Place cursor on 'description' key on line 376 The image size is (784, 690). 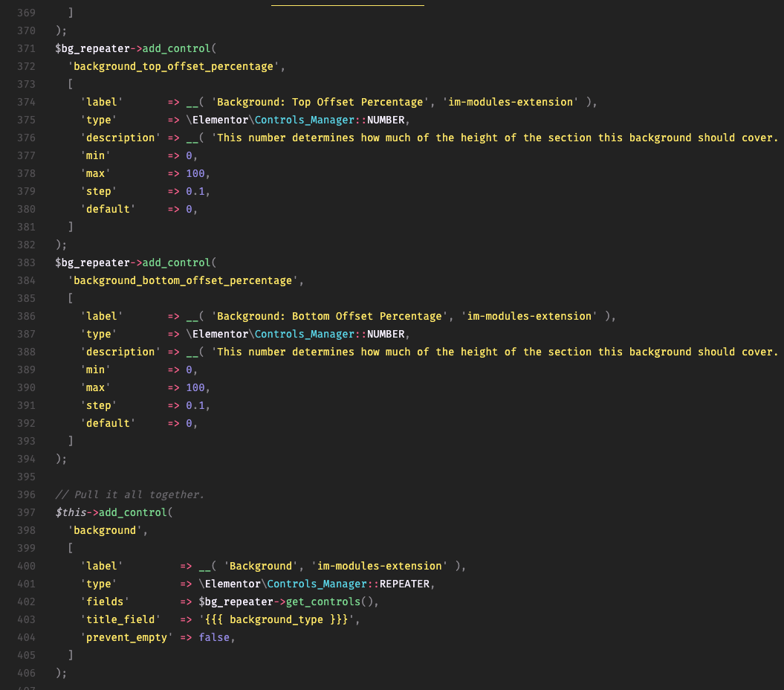tap(120, 138)
